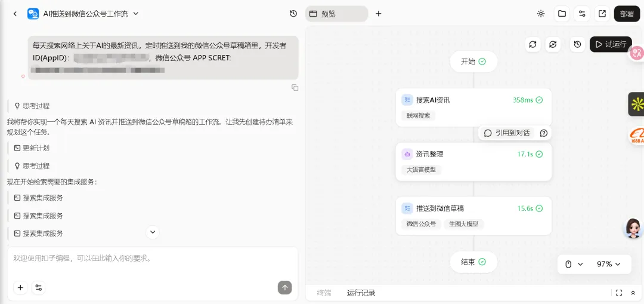This screenshot has height=304, width=644.
Task: Click the back arrow in header
Action: (15, 14)
